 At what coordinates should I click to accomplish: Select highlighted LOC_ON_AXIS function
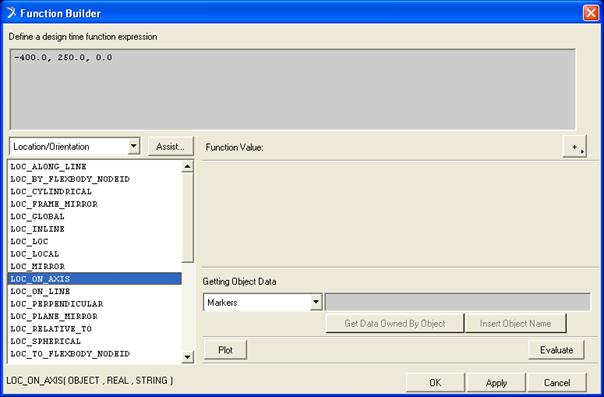point(94,279)
